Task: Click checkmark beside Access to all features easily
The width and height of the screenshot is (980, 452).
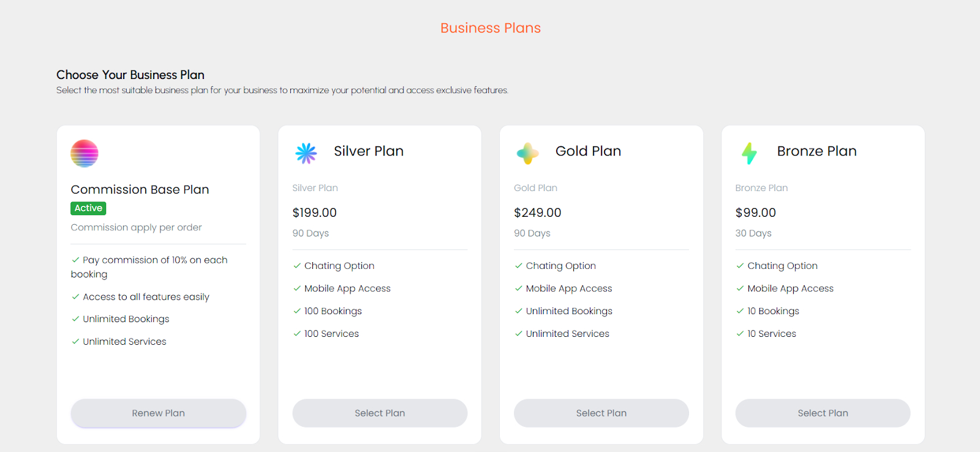Action: 75,297
